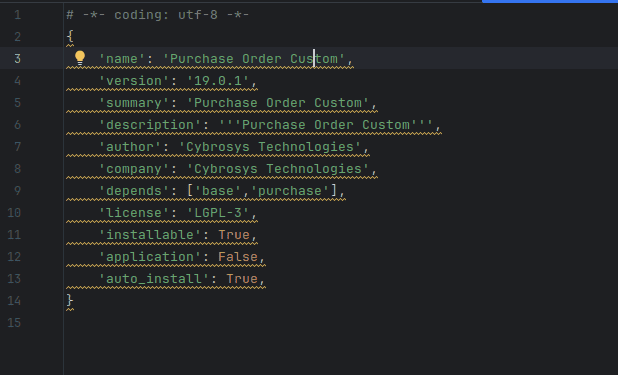Image resolution: width=618 pixels, height=375 pixels.
Task: Click the 'depends' key string
Action: coord(134,191)
